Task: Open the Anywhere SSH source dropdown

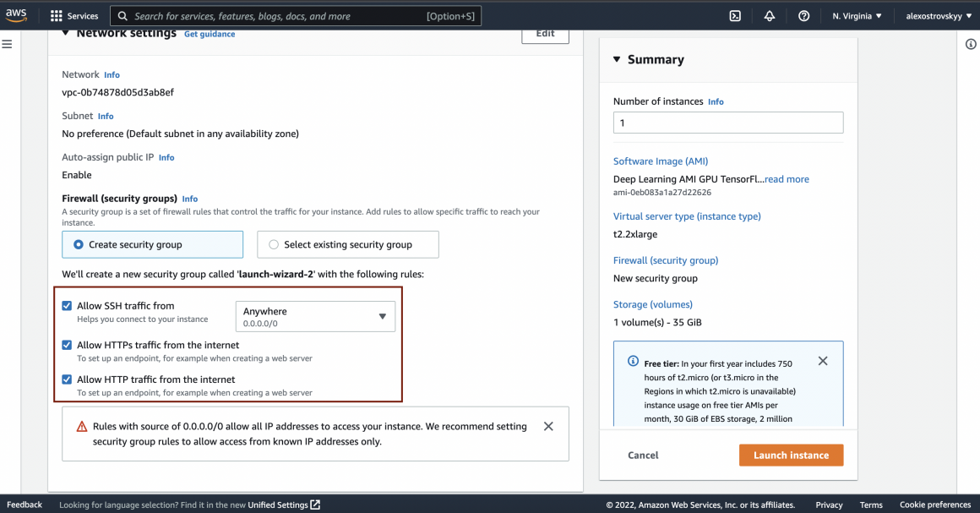Action: [x=314, y=316]
